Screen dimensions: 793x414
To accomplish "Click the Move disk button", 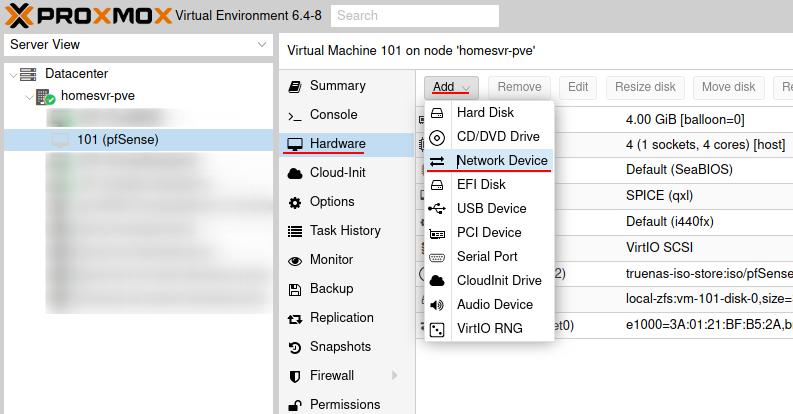I will (728, 87).
